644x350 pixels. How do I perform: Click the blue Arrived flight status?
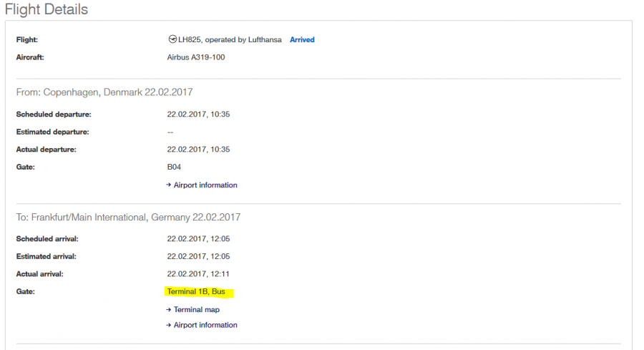click(x=302, y=40)
